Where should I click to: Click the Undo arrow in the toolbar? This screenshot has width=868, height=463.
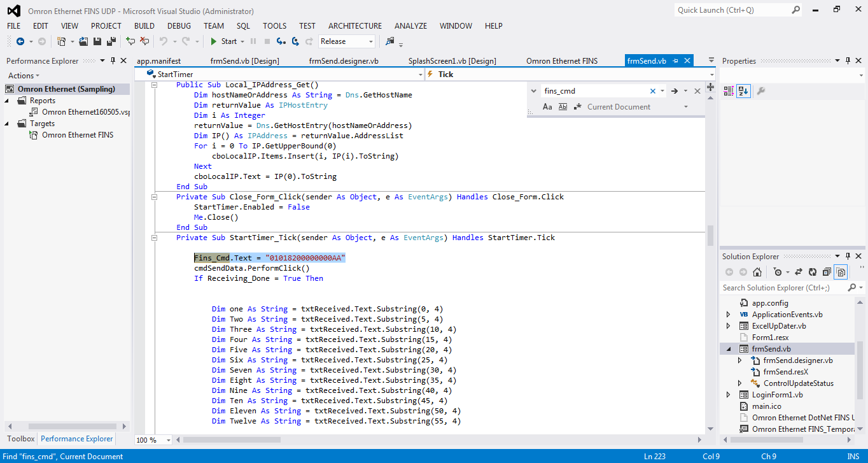point(164,41)
